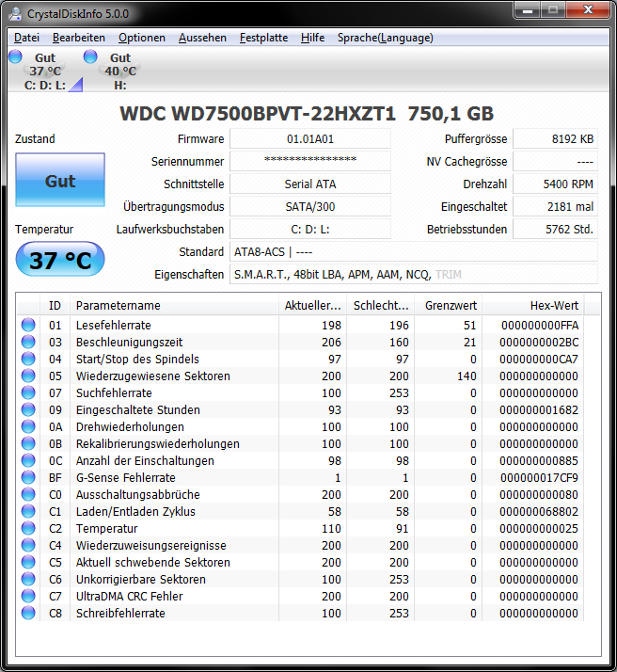Click the masked Seriennummer field
617x672 pixels.
click(x=310, y=162)
